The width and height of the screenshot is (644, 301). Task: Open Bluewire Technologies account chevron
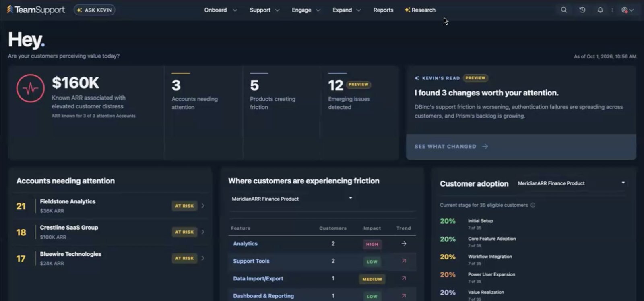point(203,258)
